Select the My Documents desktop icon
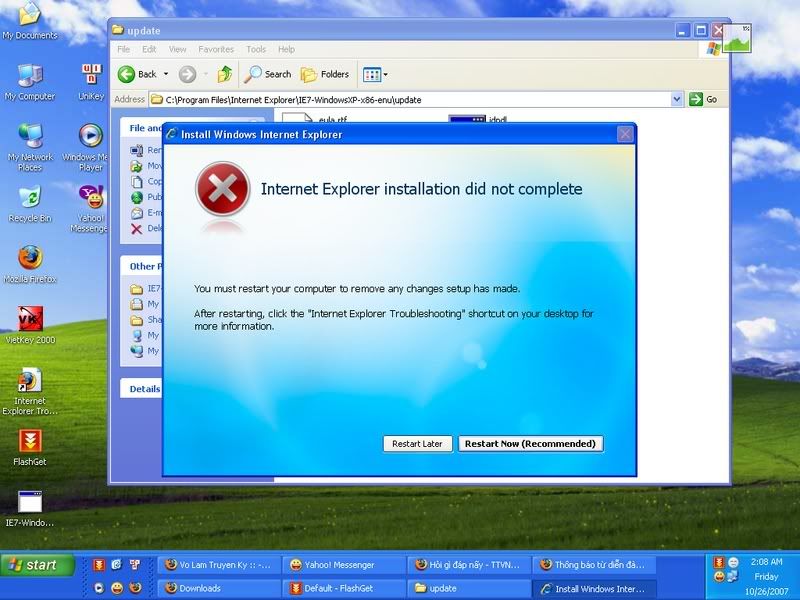 (x=30, y=21)
